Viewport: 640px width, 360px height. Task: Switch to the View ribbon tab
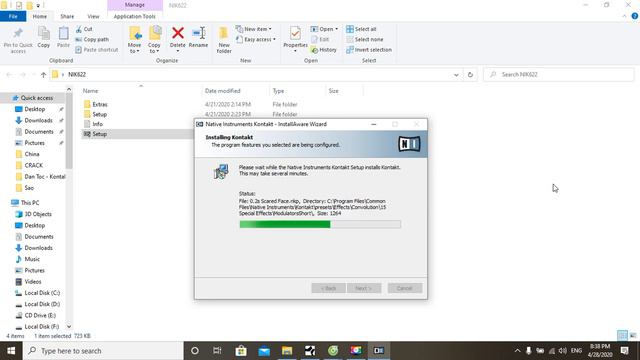point(93,16)
